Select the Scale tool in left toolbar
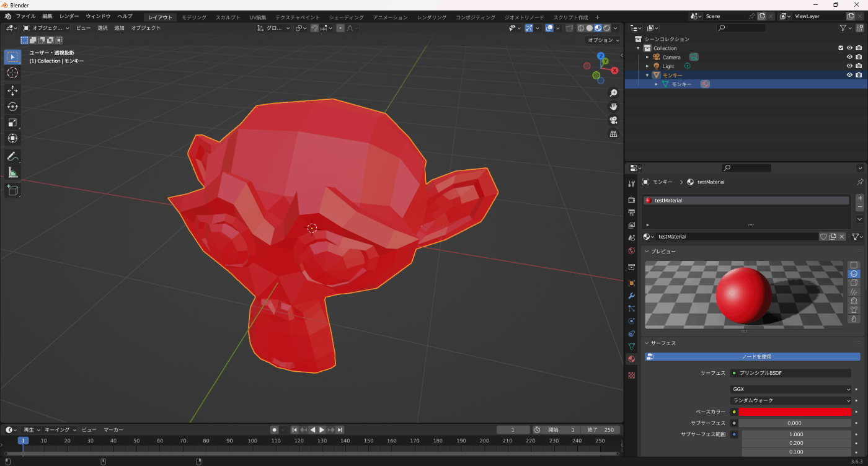Viewport: 868px width, 466px height. (12, 123)
